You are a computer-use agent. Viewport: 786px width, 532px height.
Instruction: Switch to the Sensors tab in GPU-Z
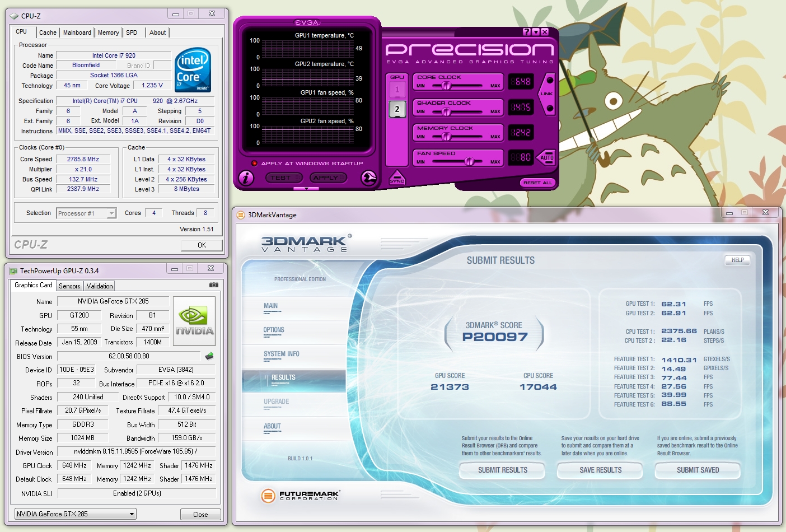click(x=69, y=286)
